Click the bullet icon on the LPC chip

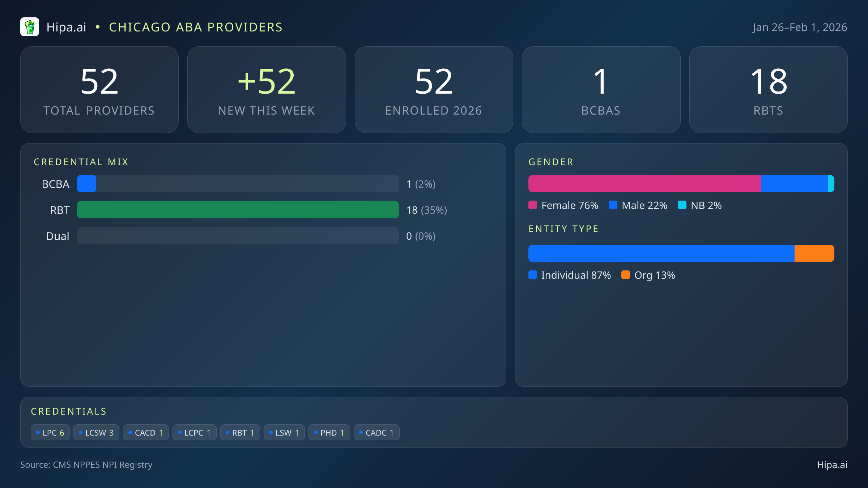coord(38,432)
